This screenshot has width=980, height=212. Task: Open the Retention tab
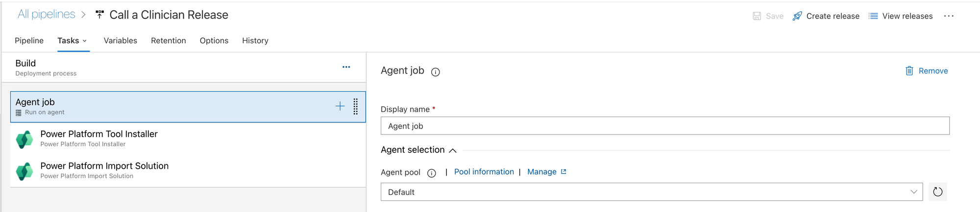click(x=168, y=41)
